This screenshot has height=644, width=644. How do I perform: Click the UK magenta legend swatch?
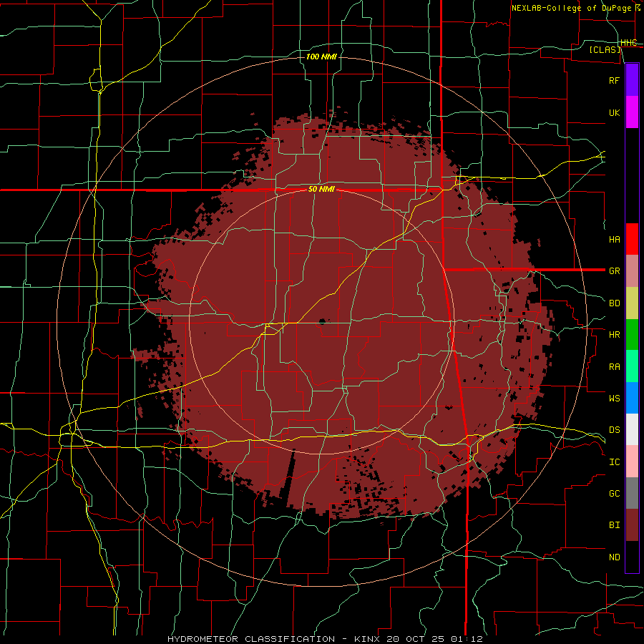(632, 112)
